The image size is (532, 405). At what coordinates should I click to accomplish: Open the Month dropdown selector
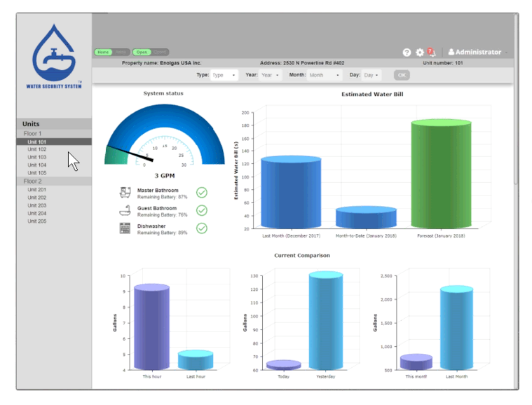[325, 75]
